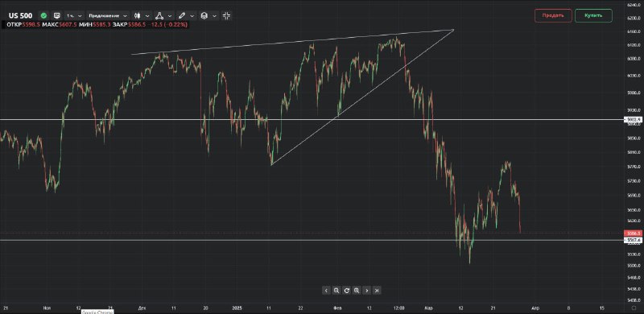Click the Продать sell button
644x314 pixels.
(553, 15)
